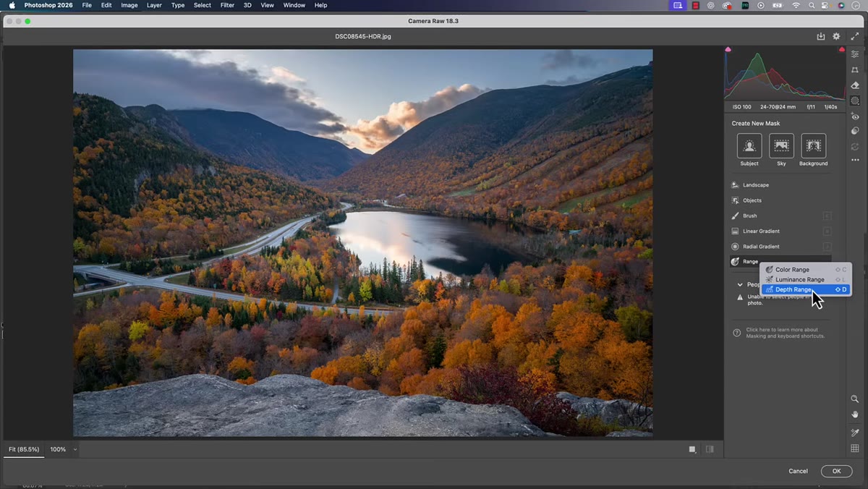The width and height of the screenshot is (868, 489).
Task: Open the zoom level dropdown arrow
Action: click(x=75, y=449)
